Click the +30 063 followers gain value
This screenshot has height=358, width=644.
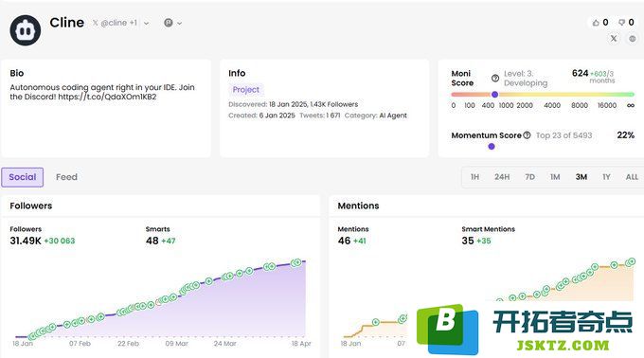[60, 241]
